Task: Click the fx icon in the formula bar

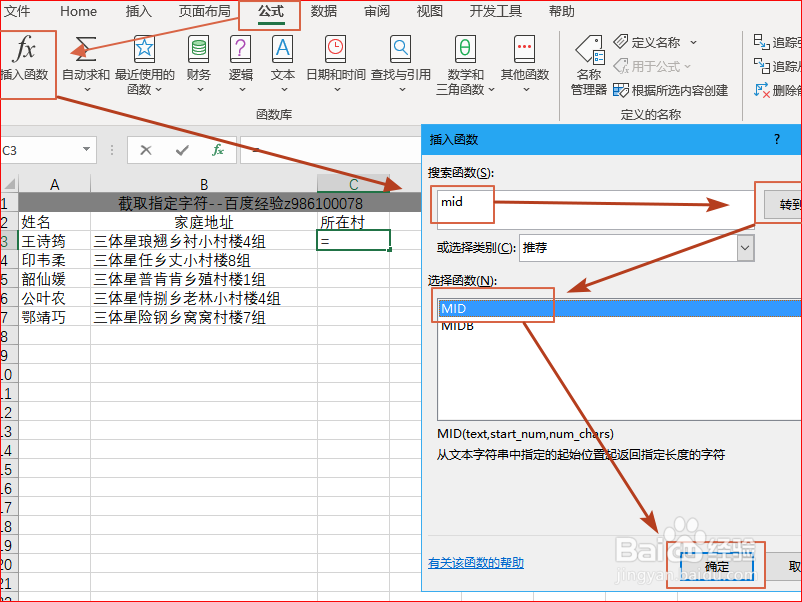Action: [x=218, y=152]
